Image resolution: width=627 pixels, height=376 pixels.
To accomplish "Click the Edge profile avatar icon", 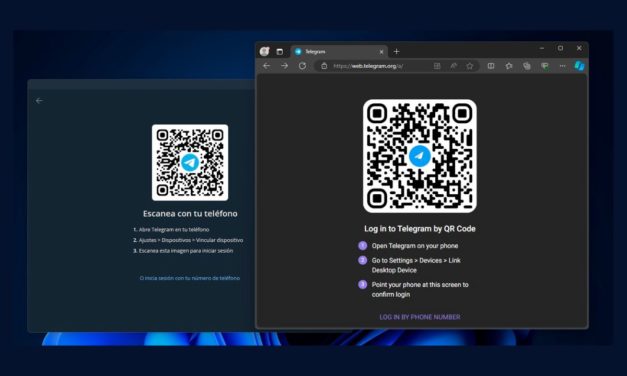I will pos(264,51).
